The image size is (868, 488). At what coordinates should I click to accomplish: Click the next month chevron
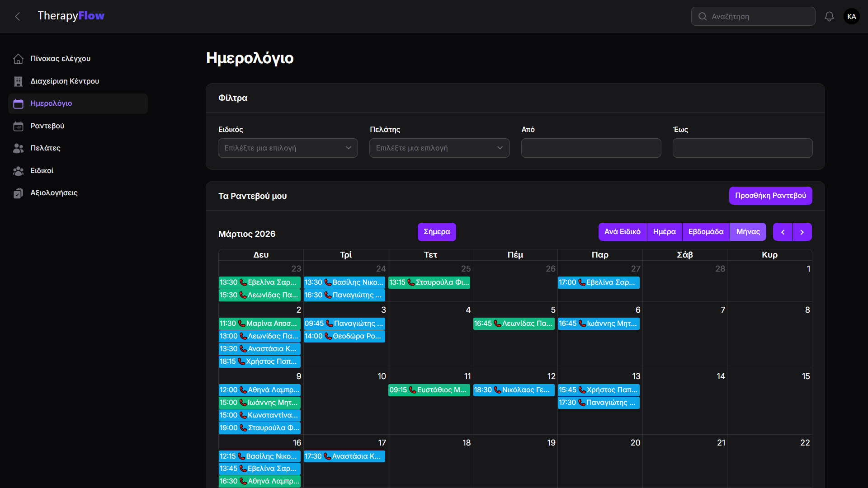802,231
